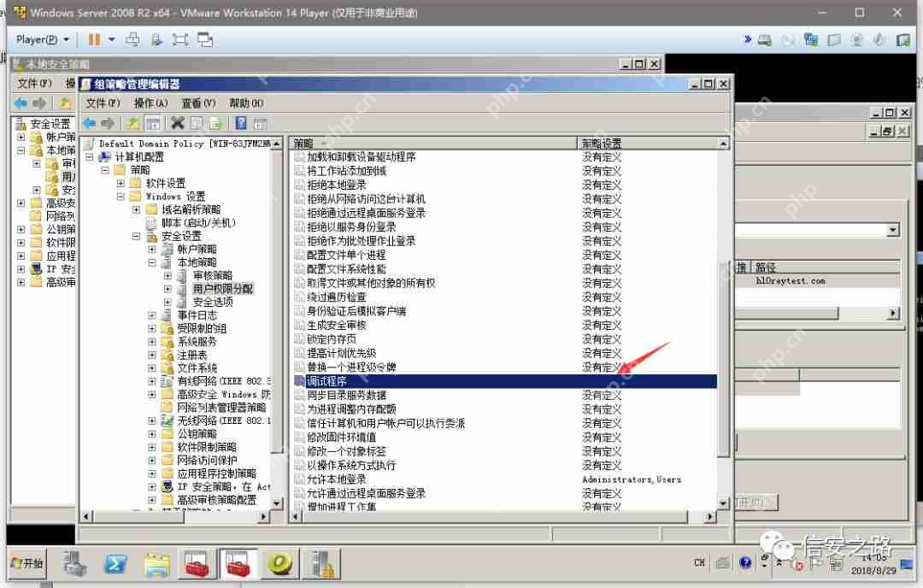The image size is (923, 588).
Task: Collapse the 计算机配置 tree node
Action: pyautogui.click(x=90, y=157)
